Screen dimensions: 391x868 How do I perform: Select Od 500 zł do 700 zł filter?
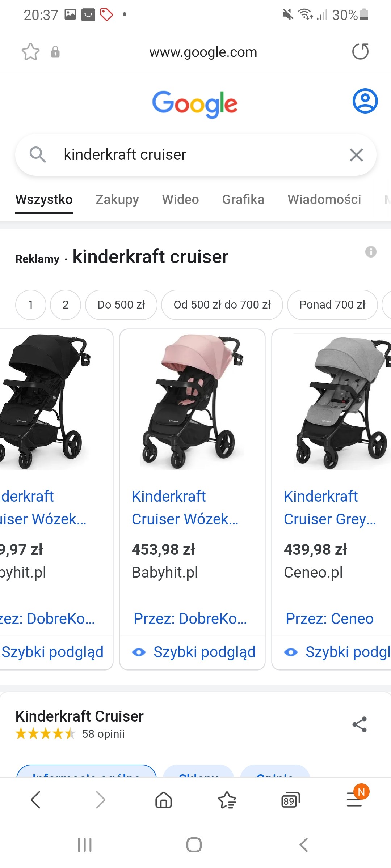222,305
